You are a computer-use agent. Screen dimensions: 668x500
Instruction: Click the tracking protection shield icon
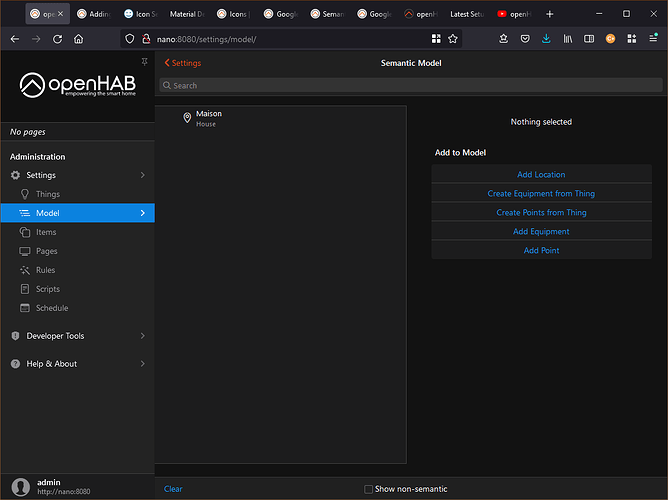point(130,39)
